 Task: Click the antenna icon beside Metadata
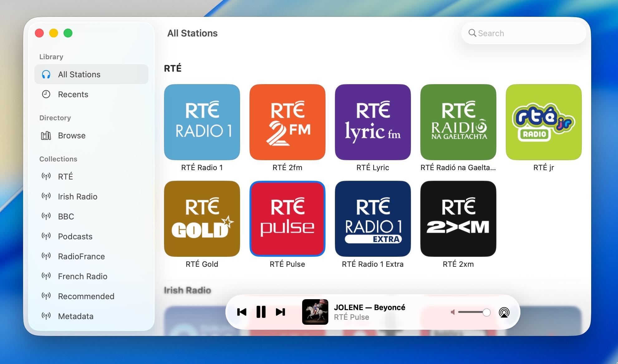(46, 316)
